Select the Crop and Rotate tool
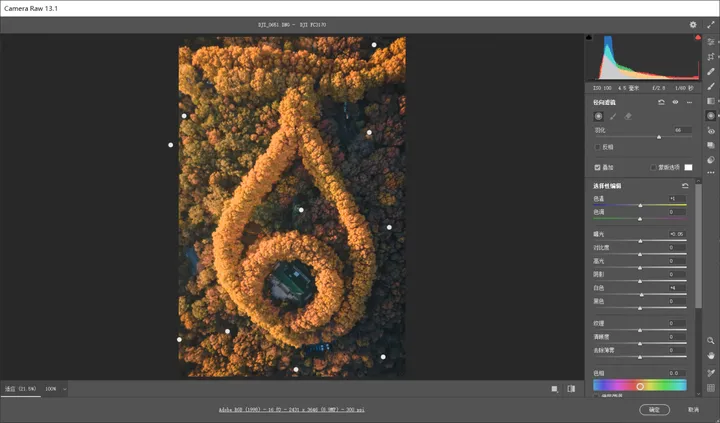The image size is (720, 423). tap(711, 56)
